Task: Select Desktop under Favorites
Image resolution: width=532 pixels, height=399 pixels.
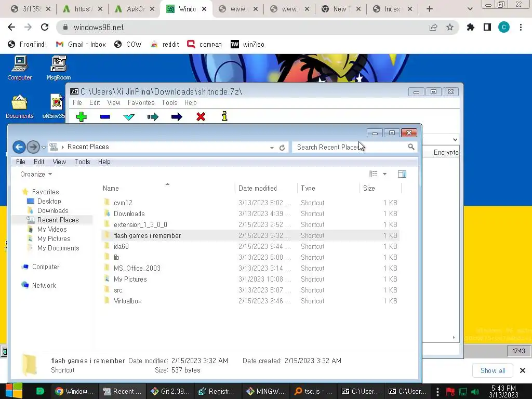Action: pyautogui.click(x=49, y=201)
